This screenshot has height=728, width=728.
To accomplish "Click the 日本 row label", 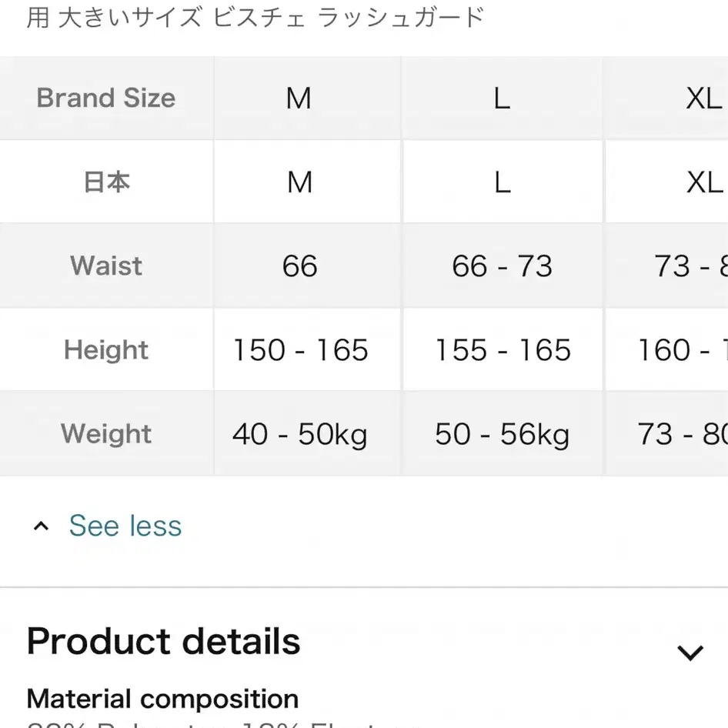I will pyautogui.click(x=106, y=182).
